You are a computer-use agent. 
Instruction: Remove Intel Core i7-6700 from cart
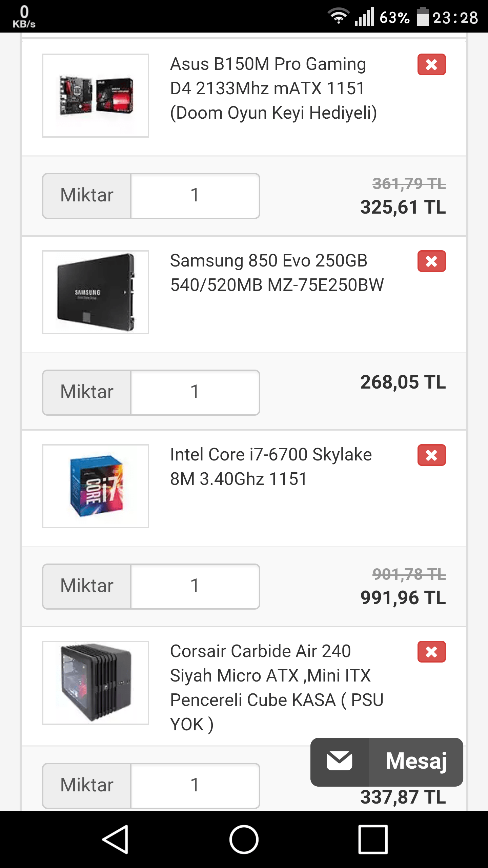431,455
